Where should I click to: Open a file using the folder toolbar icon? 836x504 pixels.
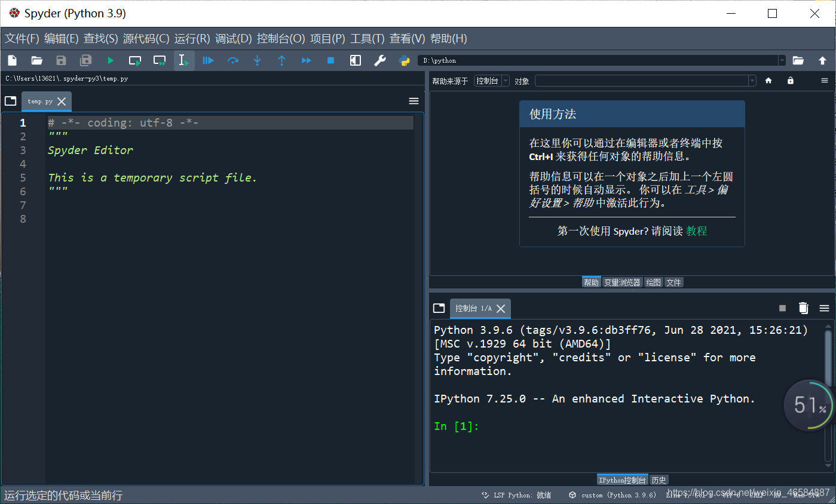(x=37, y=60)
